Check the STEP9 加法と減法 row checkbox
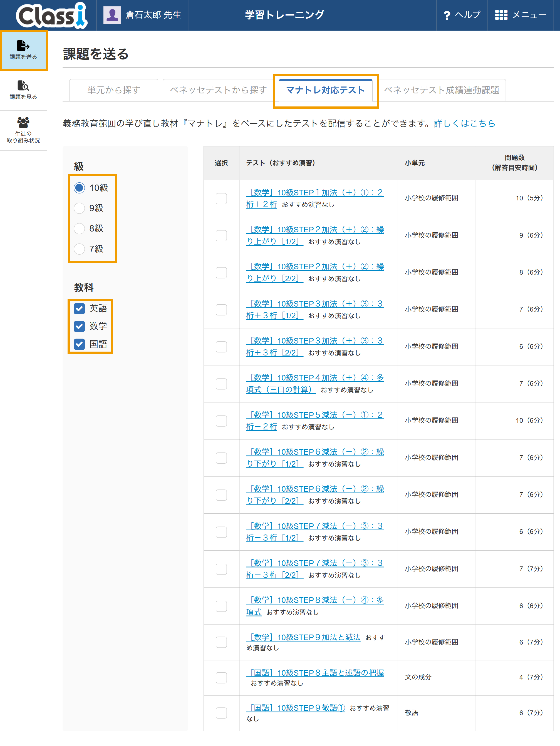Image resolution: width=560 pixels, height=746 pixels. tap(221, 642)
